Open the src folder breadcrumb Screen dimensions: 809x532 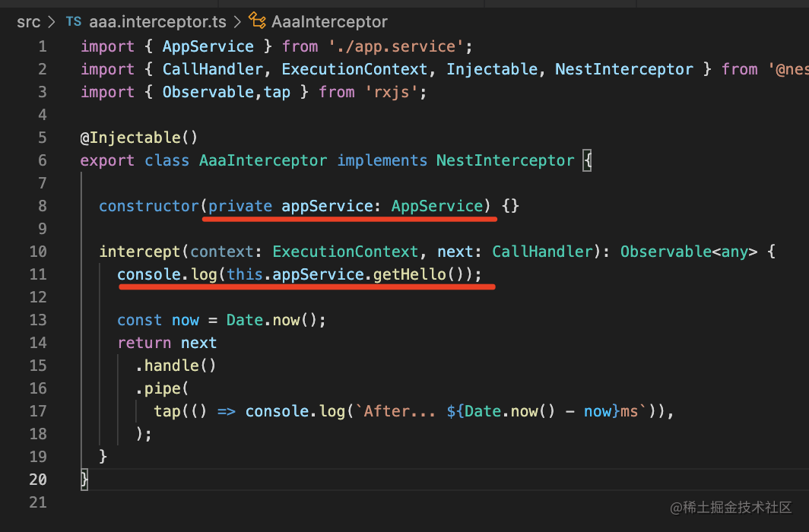tap(28, 22)
